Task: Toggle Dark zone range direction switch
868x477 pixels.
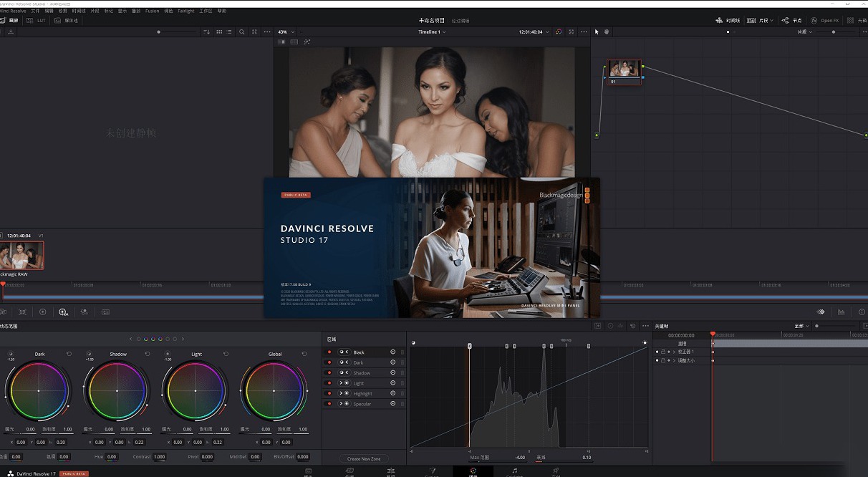Action: click(x=344, y=362)
